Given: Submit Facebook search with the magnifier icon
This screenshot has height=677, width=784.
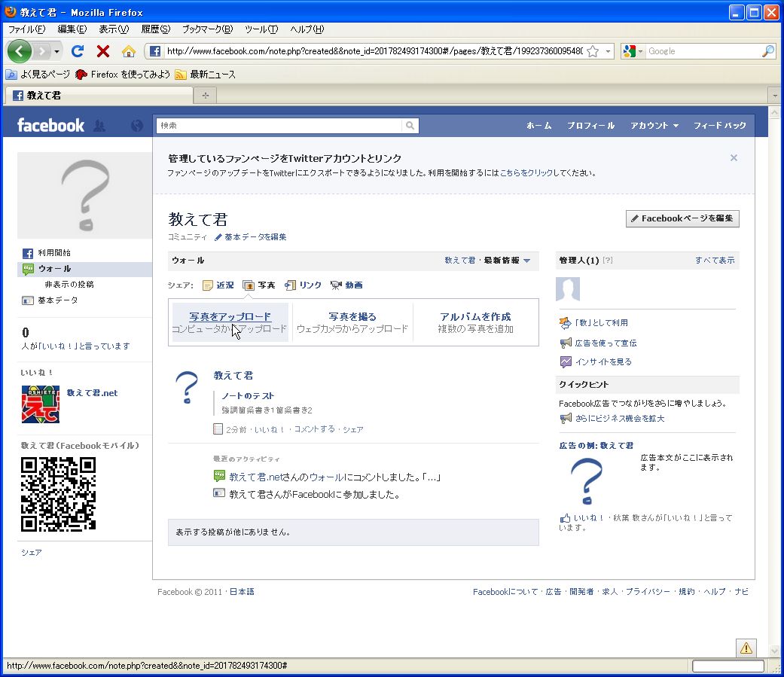Looking at the screenshot, I should coord(410,126).
